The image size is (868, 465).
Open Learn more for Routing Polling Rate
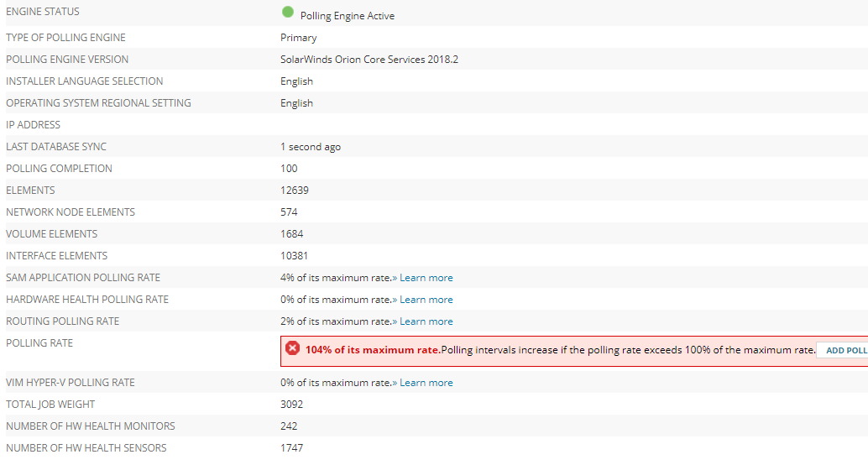point(426,321)
